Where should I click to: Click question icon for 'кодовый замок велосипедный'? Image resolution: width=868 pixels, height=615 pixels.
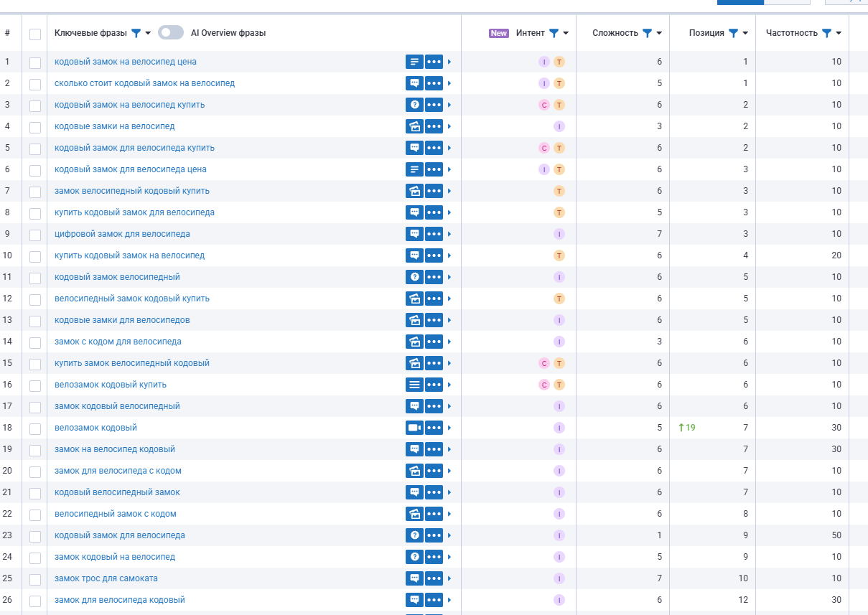point(414,277)
